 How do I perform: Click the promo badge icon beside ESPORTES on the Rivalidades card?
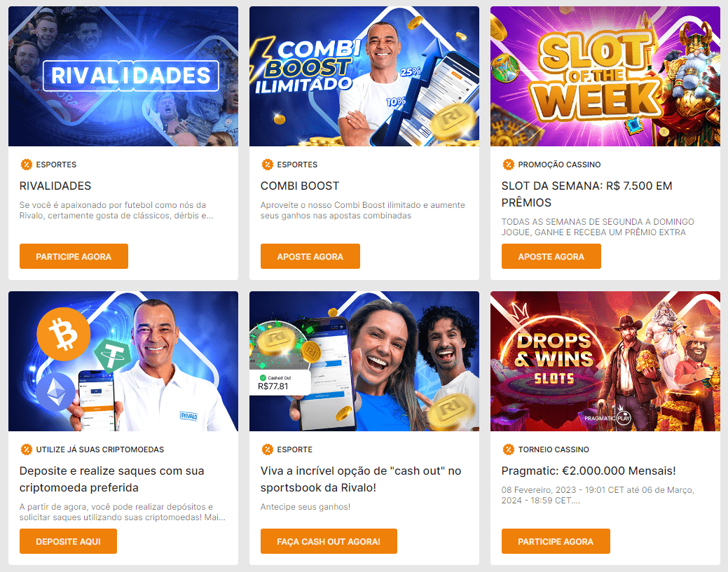(x=27, y=165)
